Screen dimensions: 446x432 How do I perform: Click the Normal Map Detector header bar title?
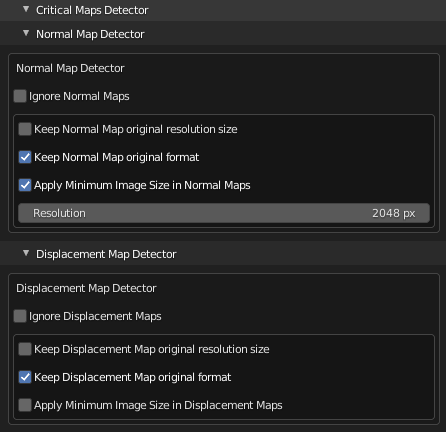(90, 34)
